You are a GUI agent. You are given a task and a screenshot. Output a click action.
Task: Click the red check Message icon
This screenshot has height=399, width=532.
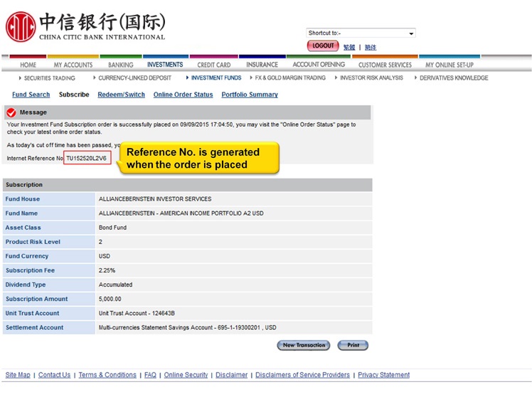(11, 112)
